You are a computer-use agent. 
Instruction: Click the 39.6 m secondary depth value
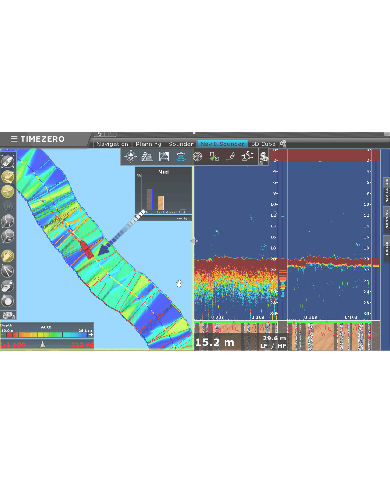click(x=274, y=338)
